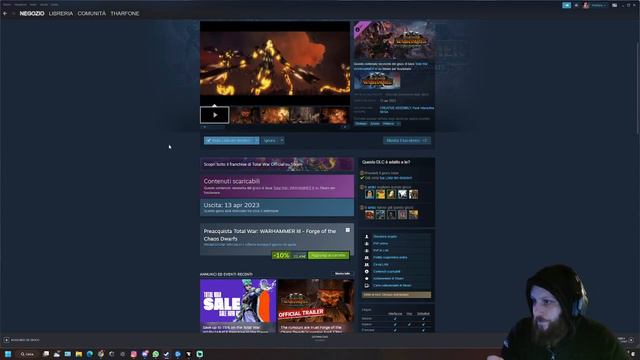Click the LAN co-op feature link
The height and width of the screenshot is (360, 640).
tap(380, 264)
